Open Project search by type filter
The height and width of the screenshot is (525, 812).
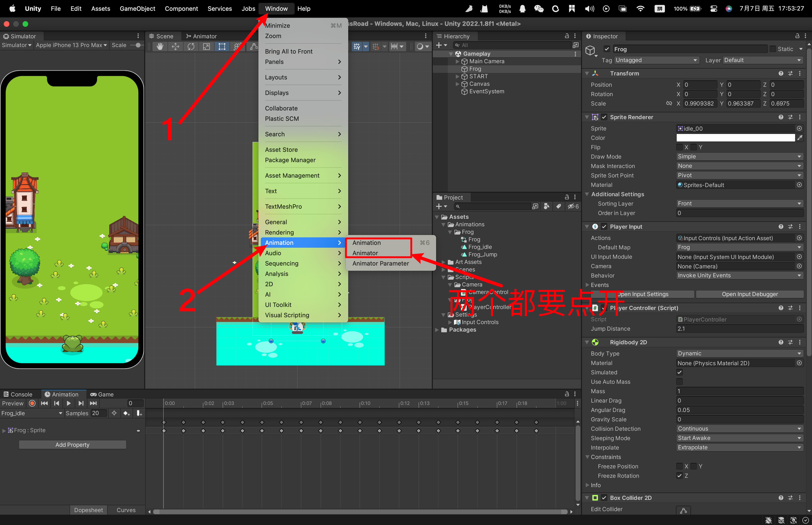pyautogui.click(x=547, y=206)
